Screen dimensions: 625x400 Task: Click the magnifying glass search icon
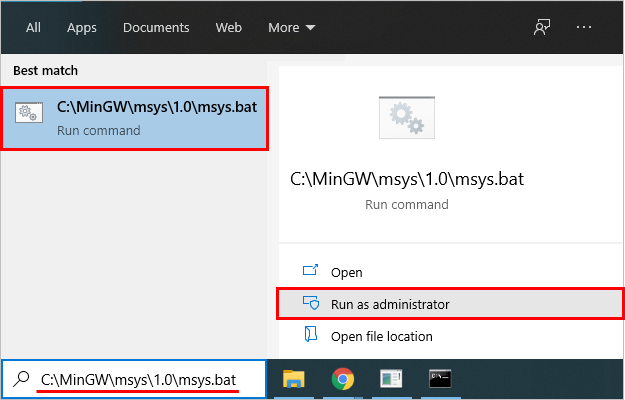pos(21,379)
